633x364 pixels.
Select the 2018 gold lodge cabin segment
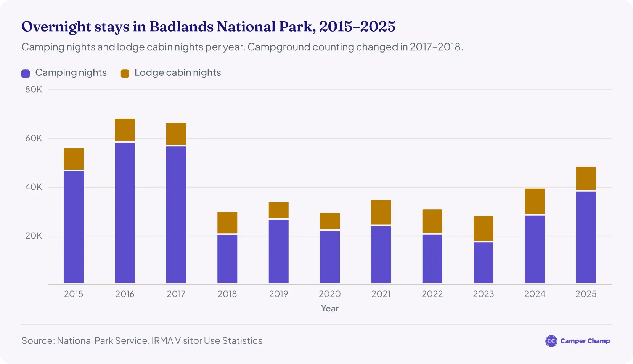[227, 223]
